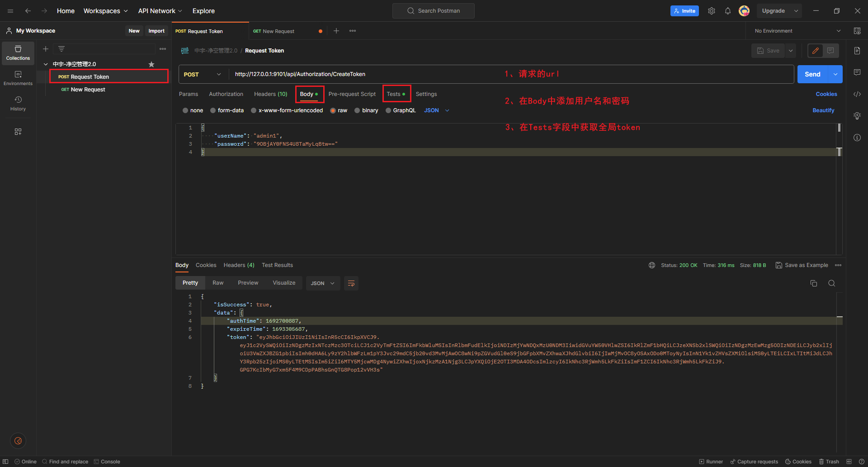Select the binary body type
The image size is (868, 467).
point(366,110)
